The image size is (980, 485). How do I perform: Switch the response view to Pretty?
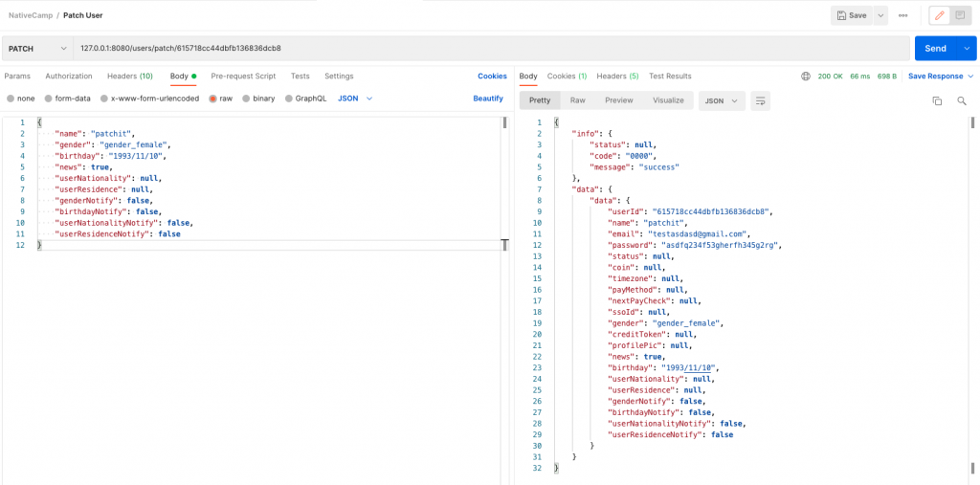tap(540, 100)
